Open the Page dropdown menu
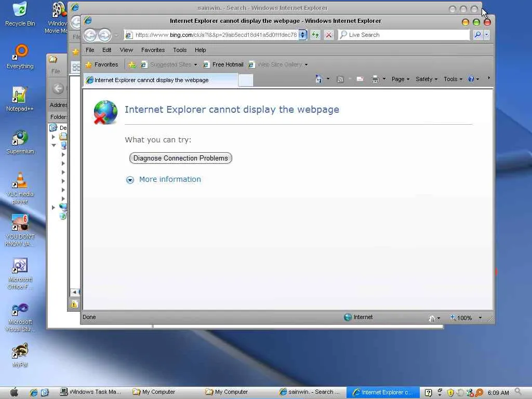Screen dimensions: 532x399 pyautogui.click(x=401, y=79)
